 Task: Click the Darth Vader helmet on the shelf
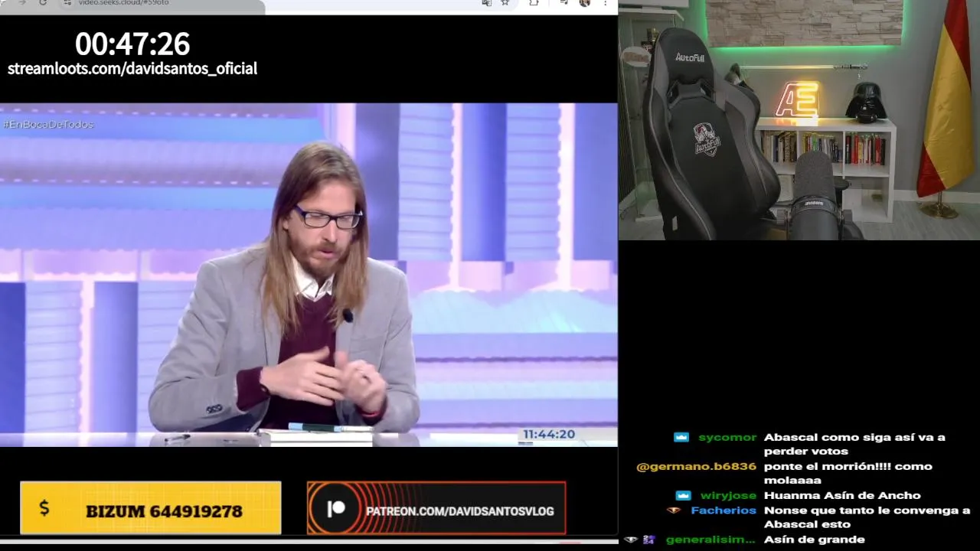point(867,101)
